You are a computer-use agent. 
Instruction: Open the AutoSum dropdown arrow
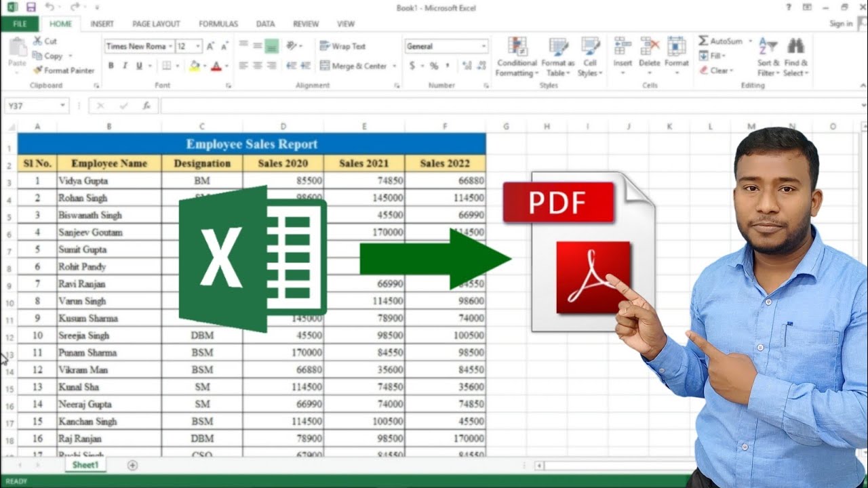tap(751, 41)
